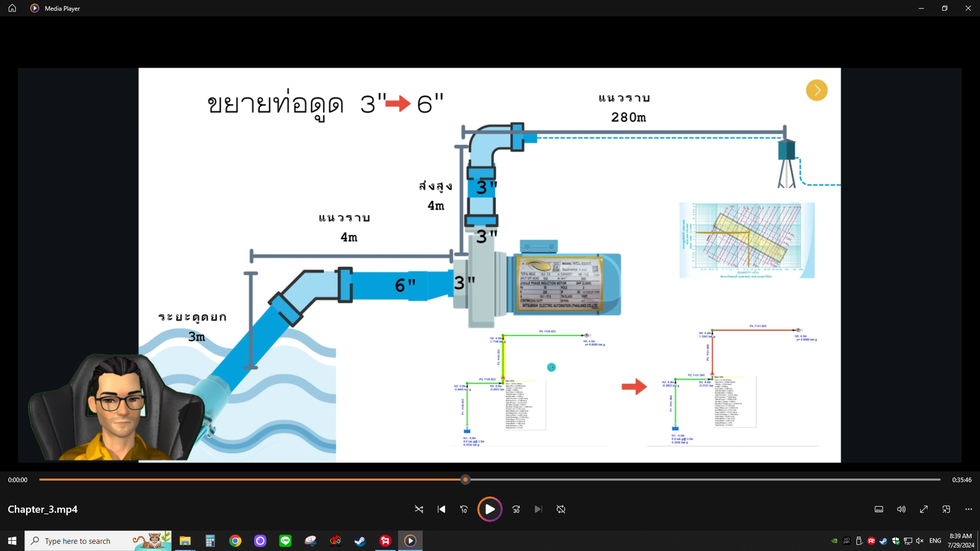This screenshot has height=551, width=980.
Task: Click the Windows Start button
Action: 12,541
